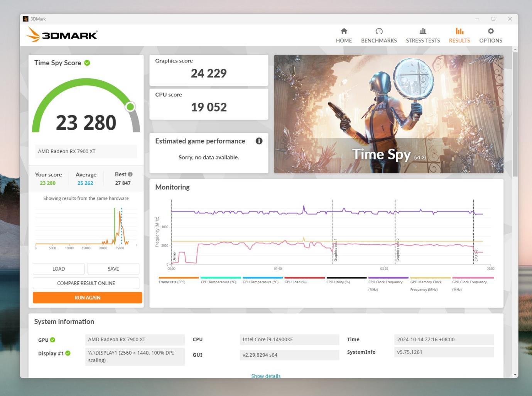
Task: Click the Graphics test 2 marker in chart
Action: tap(398, 250)
